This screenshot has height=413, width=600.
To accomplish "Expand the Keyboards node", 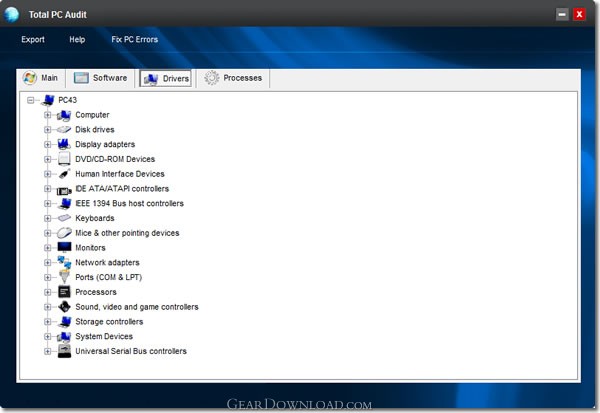I will click(x=47, y=218).
